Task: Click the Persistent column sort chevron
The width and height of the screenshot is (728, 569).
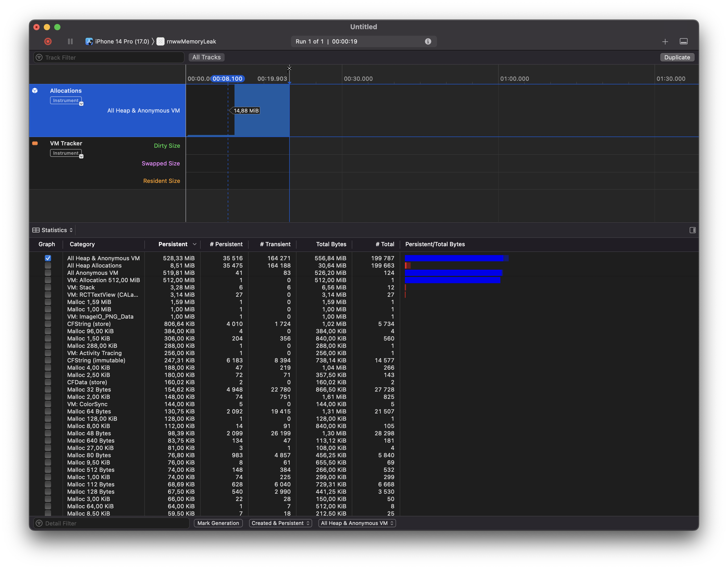Action: 195,244
